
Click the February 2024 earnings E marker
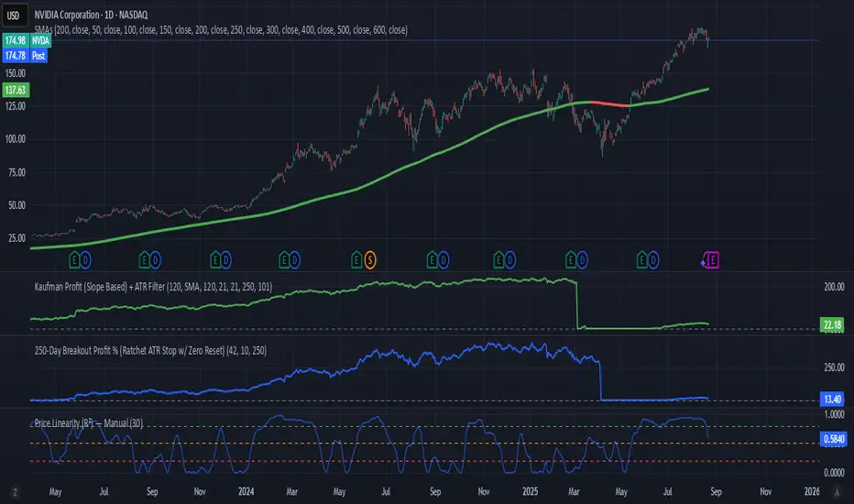(284, 260)
